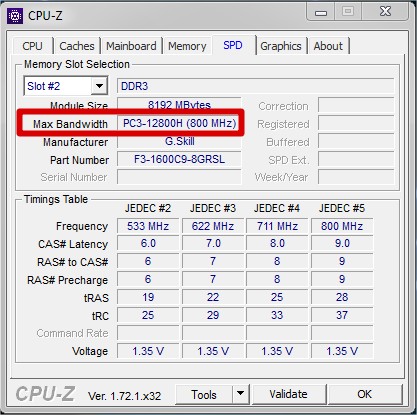417x415 pixels.
Task: Select CAS# Latency value 8.0
Action: point(277,243)
